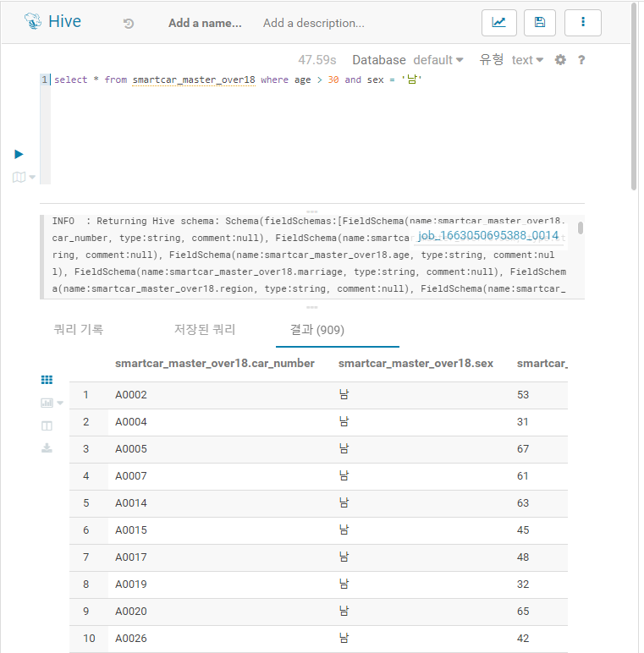Download results with download icon
This screenshot has height=653, width=644.
coord(47,448)
